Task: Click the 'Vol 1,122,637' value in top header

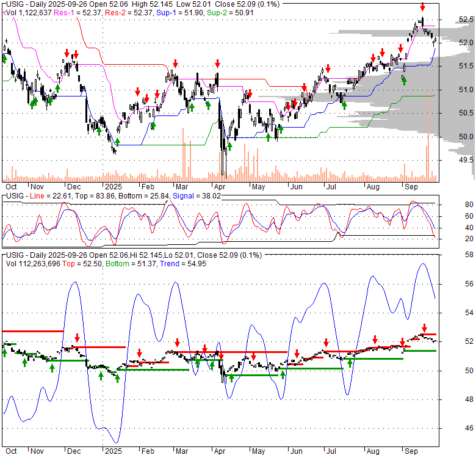Action: (x=29, y=13)
